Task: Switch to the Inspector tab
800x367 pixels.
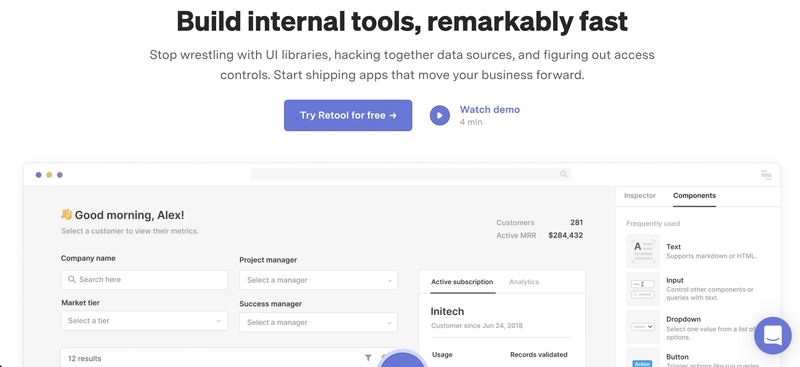Action: click(x=640, y=195)
